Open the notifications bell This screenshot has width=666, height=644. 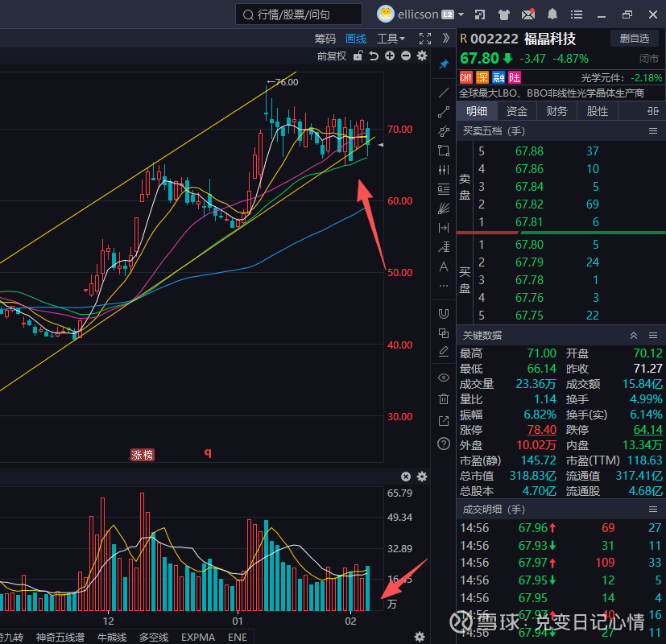tap(552, 14)
